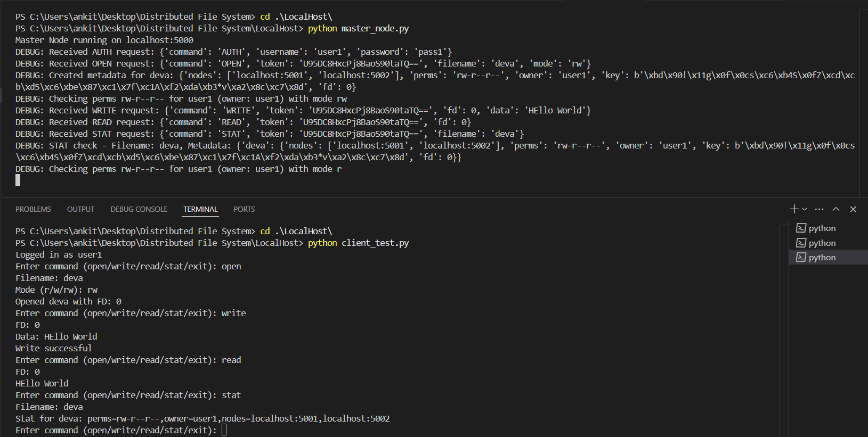The height and width of the screenshot is (437, 868).
Task: Switch to the PORTS tab
Action: click(x=244, y=209)
